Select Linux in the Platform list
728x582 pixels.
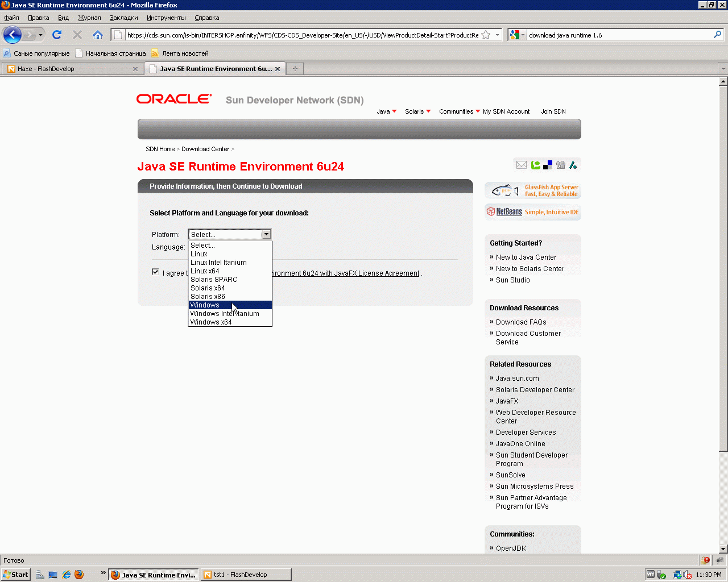(x=230, y=254)
